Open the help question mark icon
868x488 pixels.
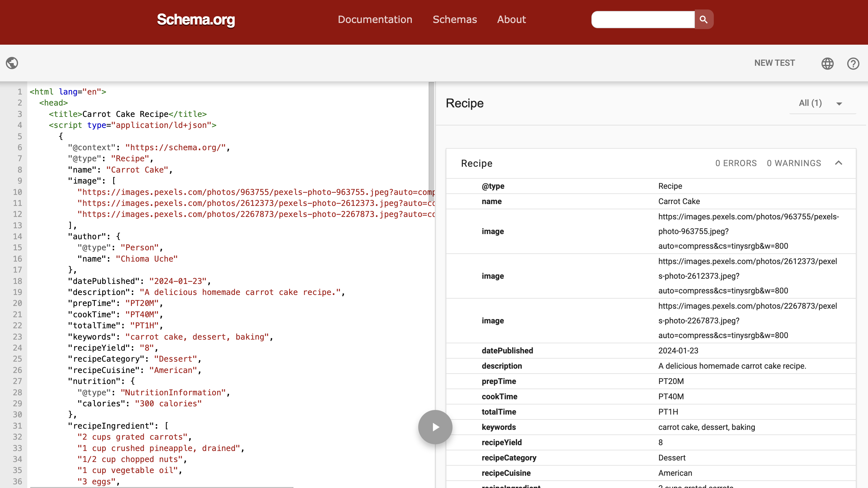pos(853,63)
